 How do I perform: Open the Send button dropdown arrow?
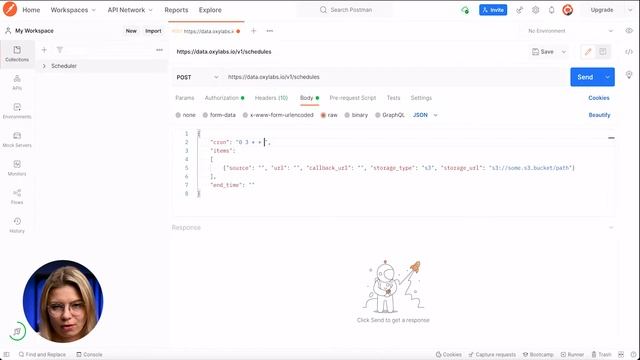607,77
